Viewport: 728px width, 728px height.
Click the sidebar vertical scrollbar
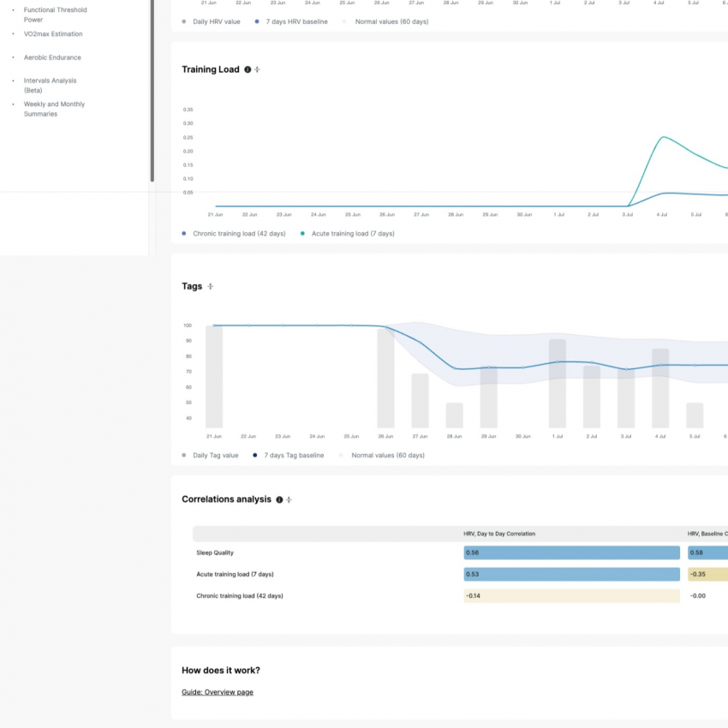pyautogui.click(x=152, y=91)
